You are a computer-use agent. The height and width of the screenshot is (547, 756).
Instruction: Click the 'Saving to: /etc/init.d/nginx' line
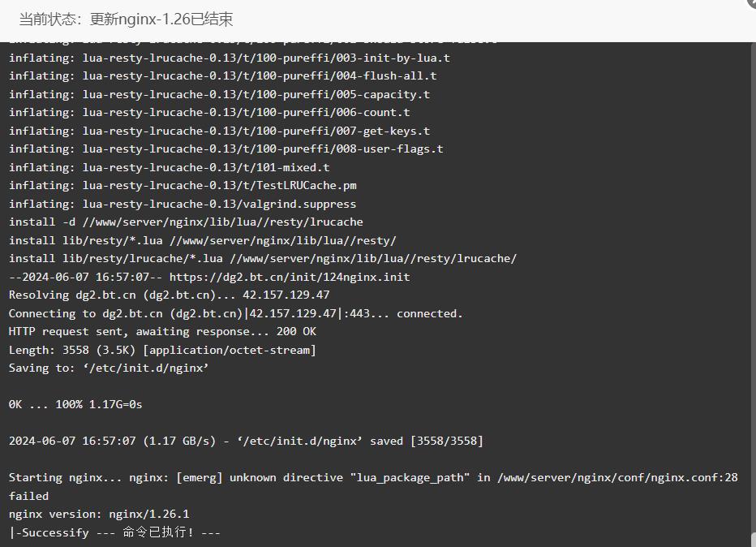coord(109,368)
